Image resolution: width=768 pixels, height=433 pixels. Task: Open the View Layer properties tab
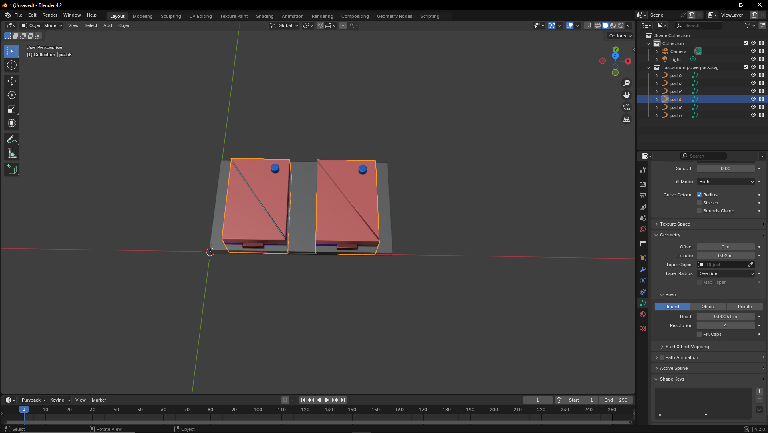click(643, 207)
